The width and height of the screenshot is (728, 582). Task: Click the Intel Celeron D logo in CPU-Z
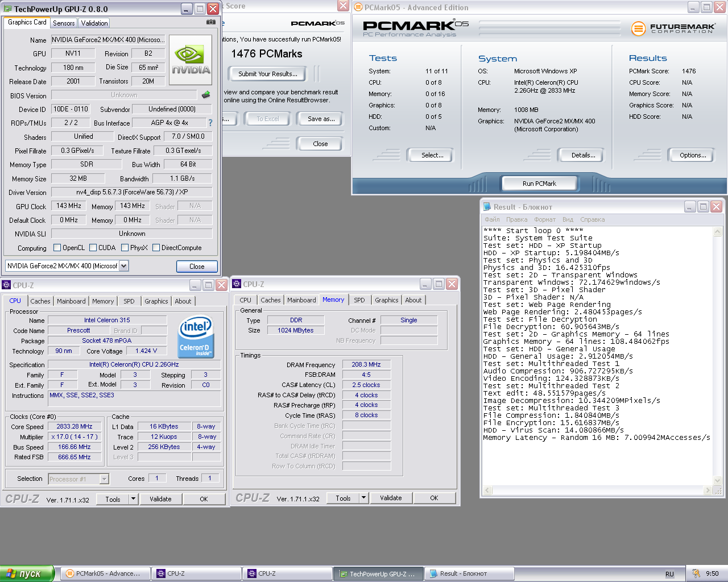point(196,338)
